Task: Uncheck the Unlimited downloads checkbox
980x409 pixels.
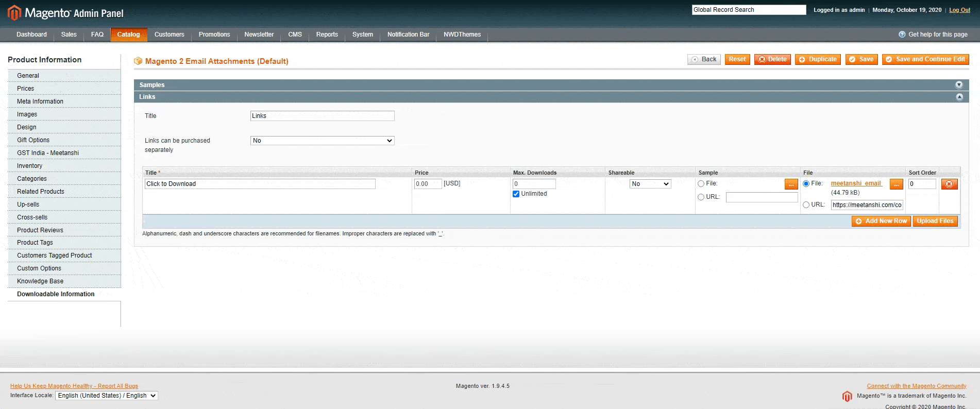Action: click(516, 194)
